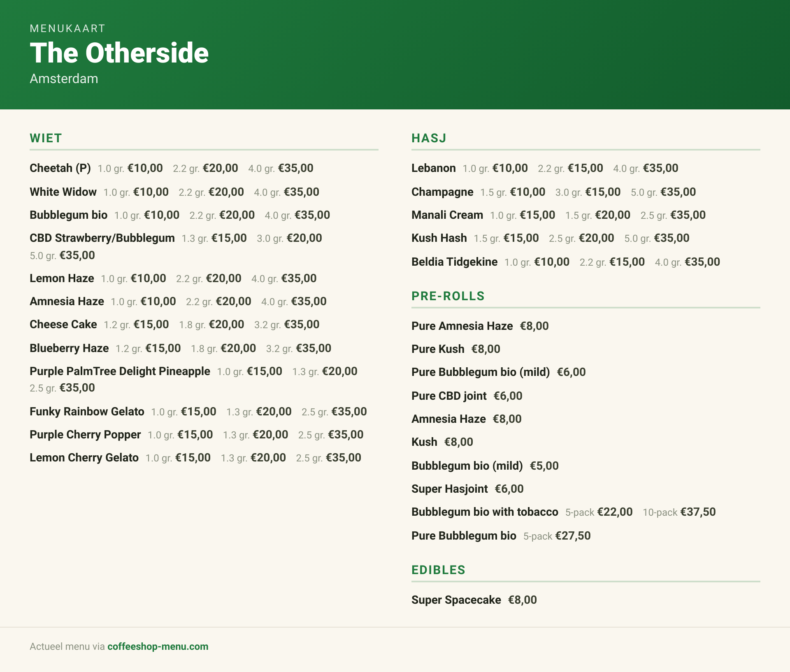Click Lebanon 2.2 gr. €15,00 price

571,168
